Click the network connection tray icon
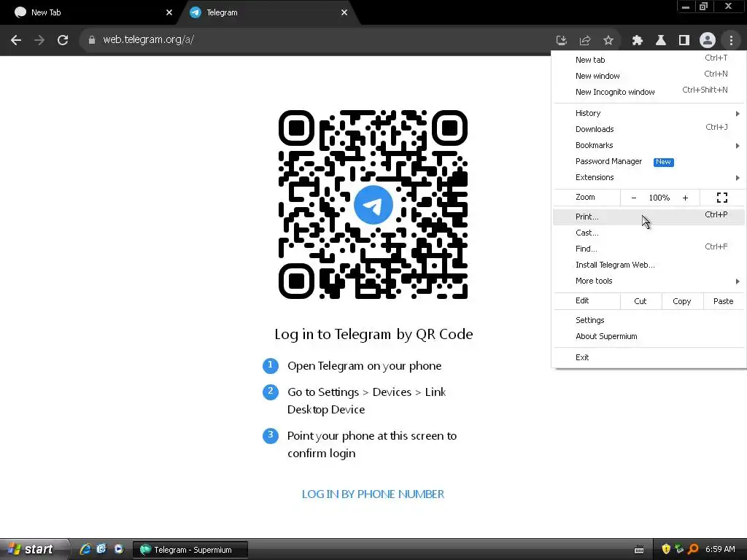The image size is (747, 560). [x=679, y=549]
